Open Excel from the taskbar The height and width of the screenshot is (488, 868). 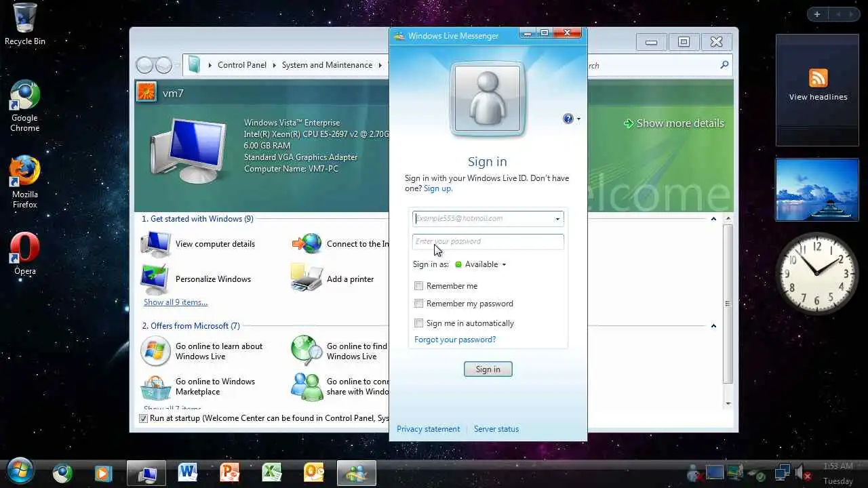pos(272,472)
